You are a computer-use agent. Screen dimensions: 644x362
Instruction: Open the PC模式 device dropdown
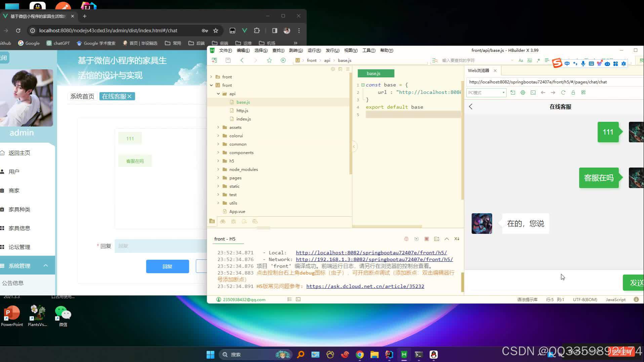tap(486, 93)
